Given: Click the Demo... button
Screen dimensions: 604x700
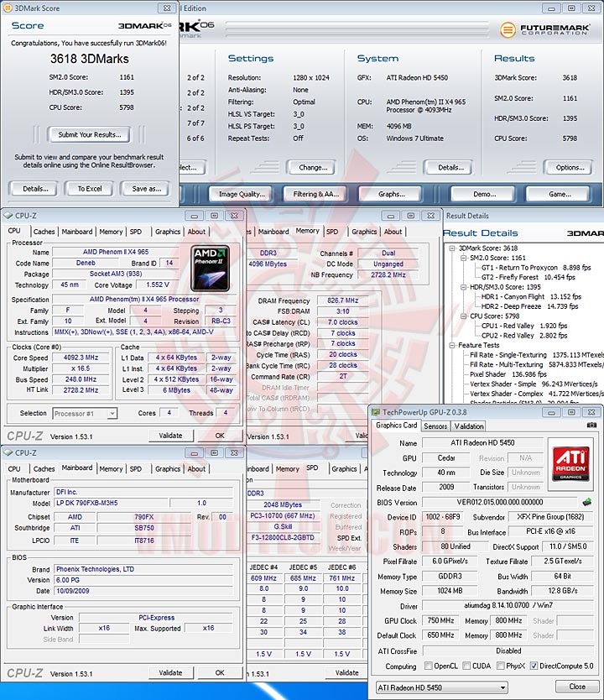Looking at the screenshot, I should 484,194.
